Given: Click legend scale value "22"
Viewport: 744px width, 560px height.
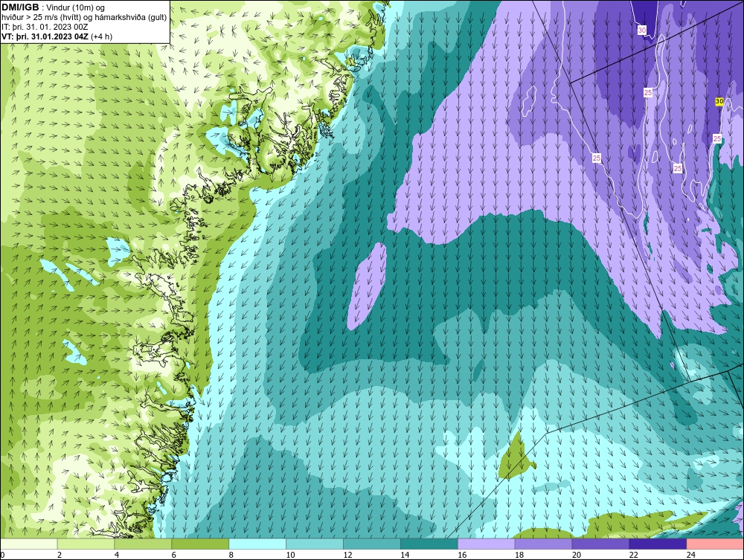Looking at the screenshot, I should coord(633,555).
